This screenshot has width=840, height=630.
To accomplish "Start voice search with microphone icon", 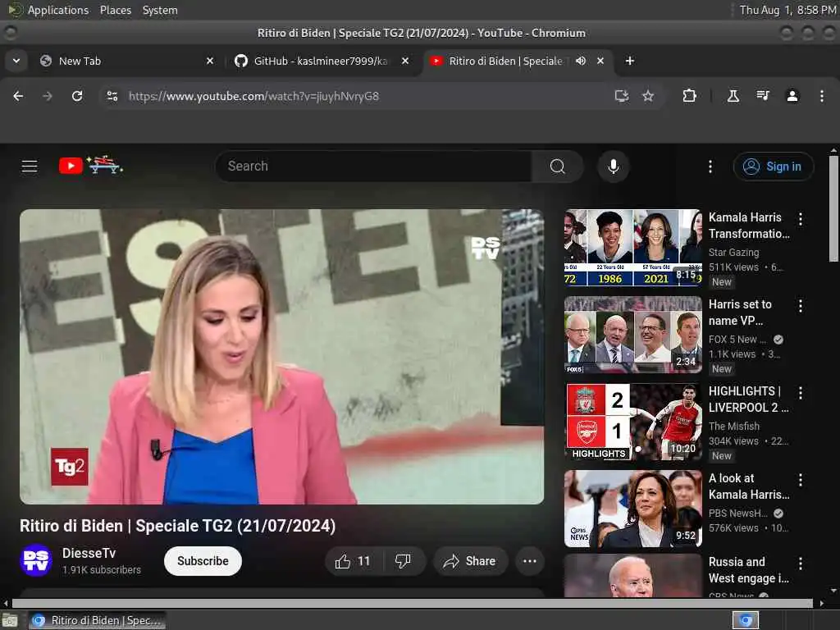I will pos(614,167).
